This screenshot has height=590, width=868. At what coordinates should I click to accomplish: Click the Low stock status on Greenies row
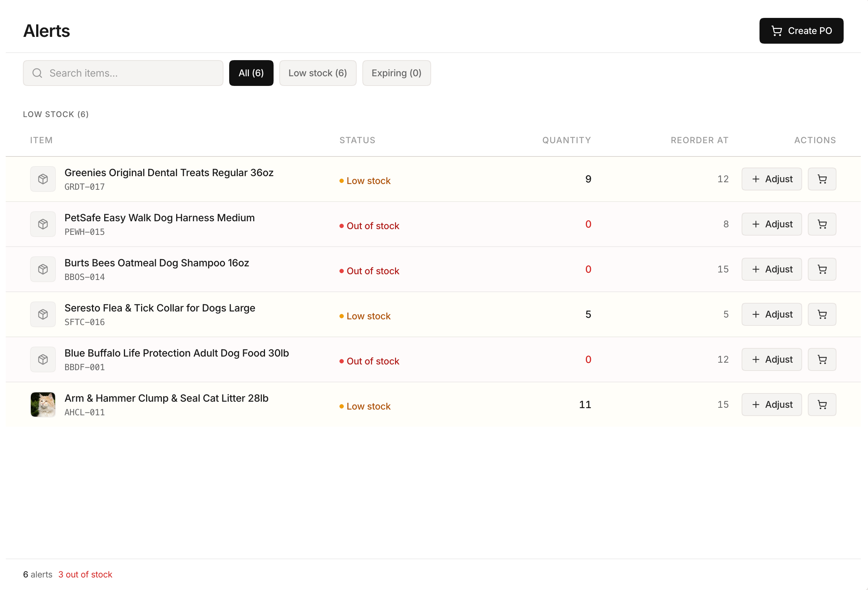[x=368, y=180]
